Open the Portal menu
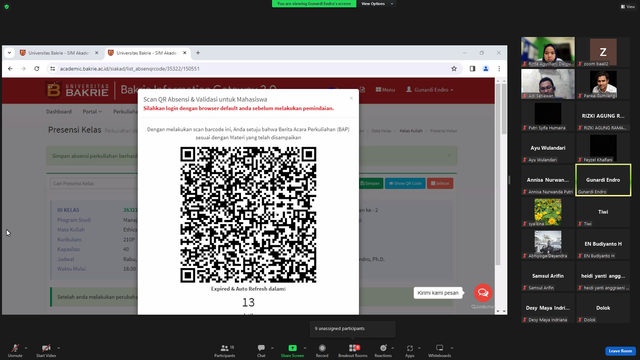 pyautogui.click(x=92, y=111)
